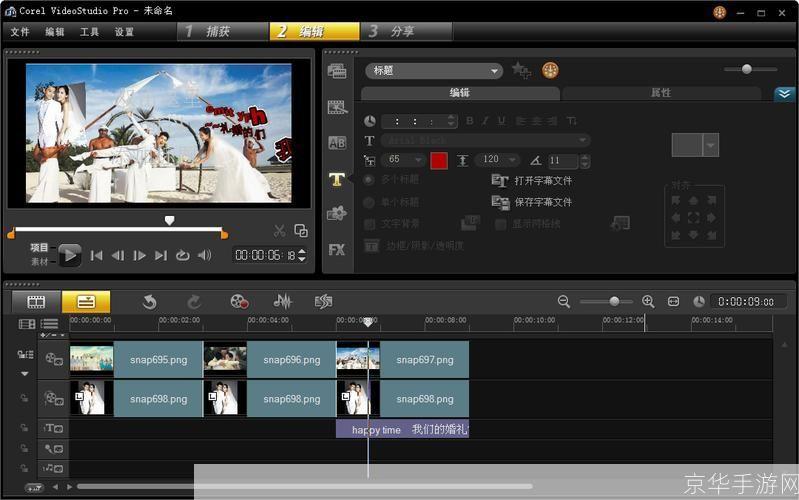Click the red font color swatch

pos(439,160)
